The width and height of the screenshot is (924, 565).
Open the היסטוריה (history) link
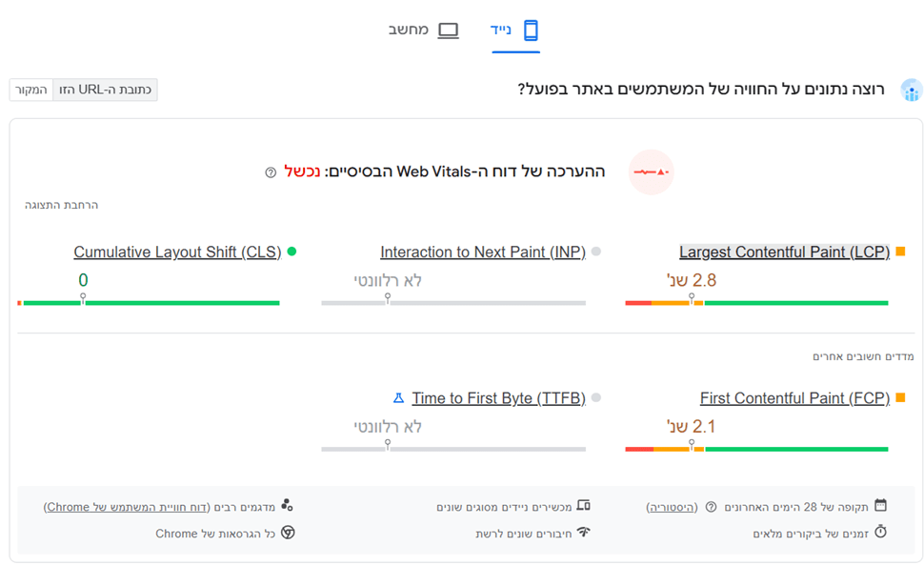click(x=672, y=507)
